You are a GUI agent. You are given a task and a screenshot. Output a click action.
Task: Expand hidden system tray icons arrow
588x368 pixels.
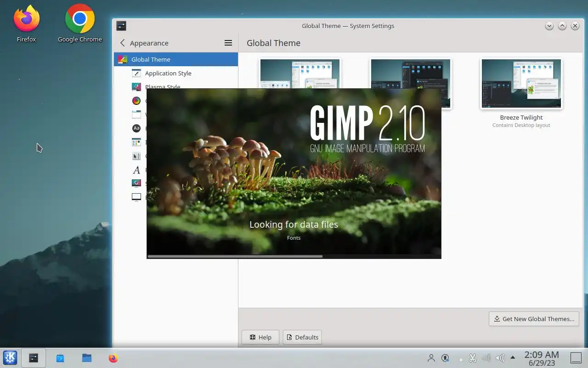(513, 357)
